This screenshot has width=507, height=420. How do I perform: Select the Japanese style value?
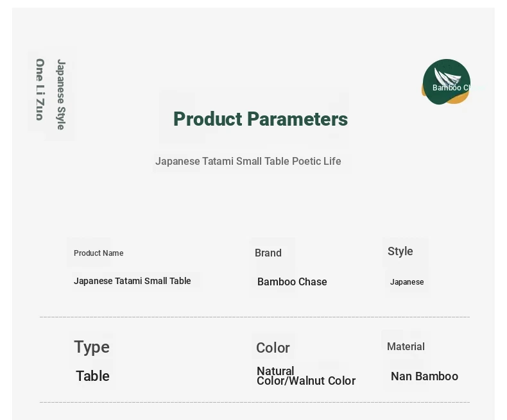click(407, 282)
